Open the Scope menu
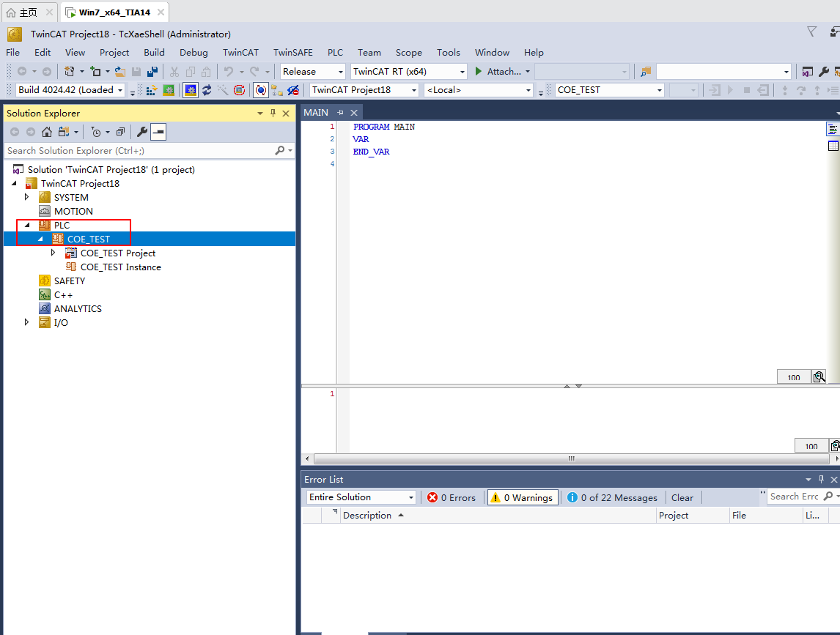 409,53
